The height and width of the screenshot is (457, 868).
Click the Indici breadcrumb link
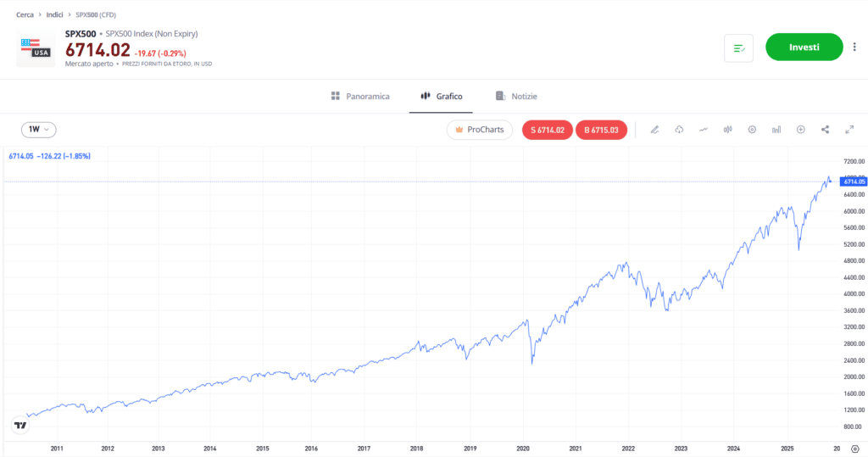tap(55, 15)
